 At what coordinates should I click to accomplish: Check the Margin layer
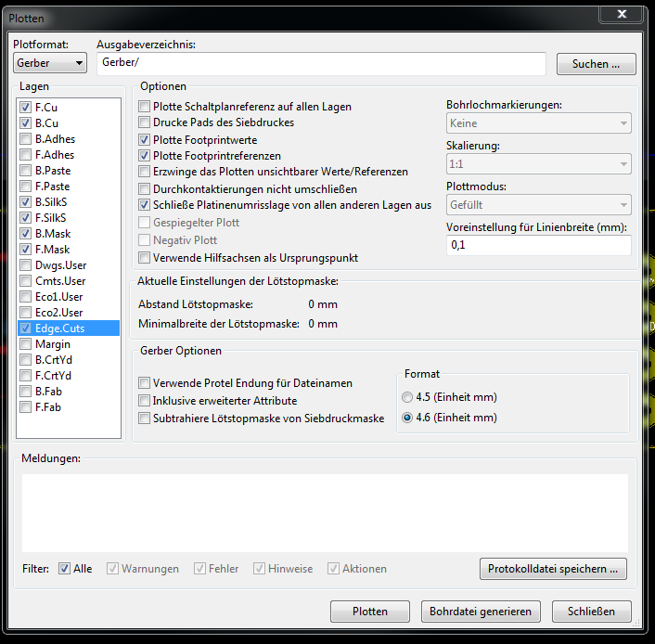(x=25, y=344)
